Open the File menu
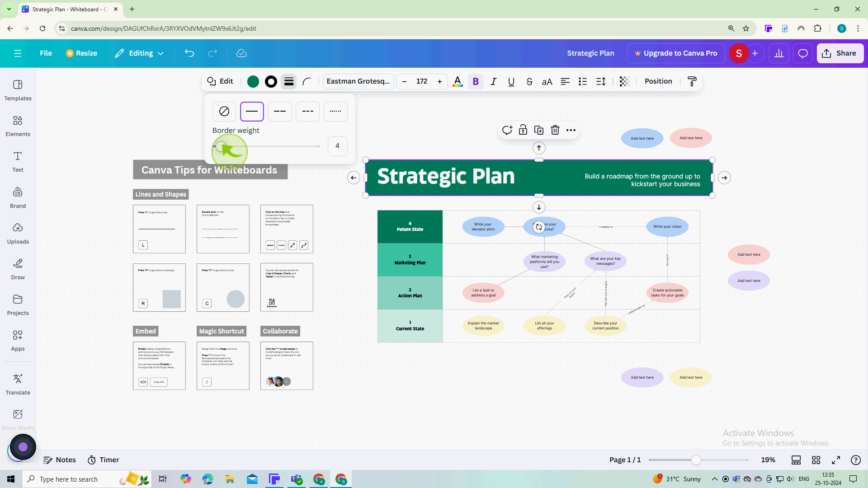The width and height of the screenshot is (868, 488). point(46,53)
